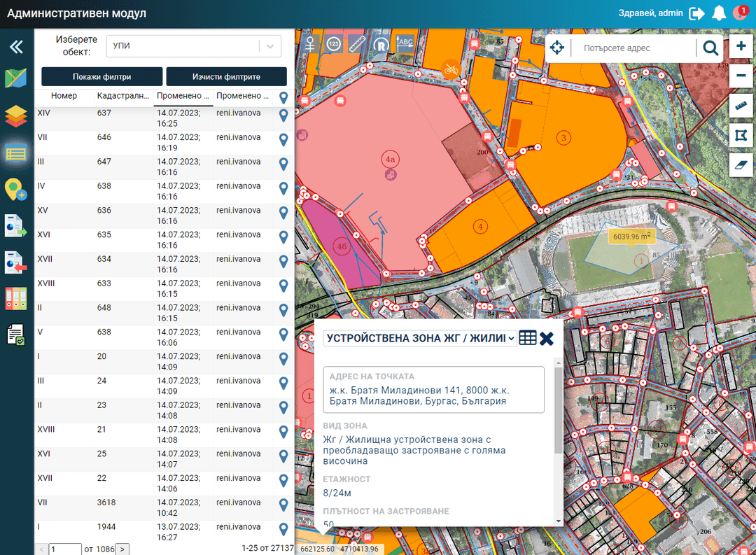The image size is (756, 555).
Task: Collapse the sidebar with the double chevron
Action: click(16, 47)
